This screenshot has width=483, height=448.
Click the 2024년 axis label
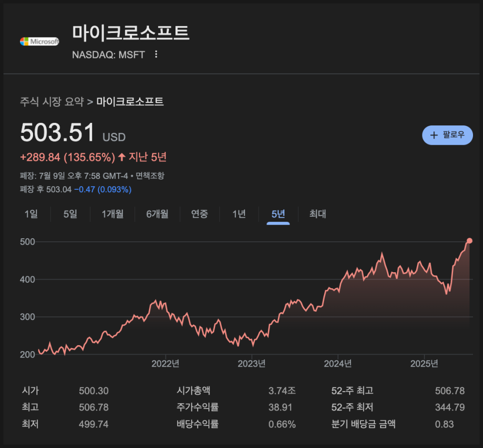[338, 364]
